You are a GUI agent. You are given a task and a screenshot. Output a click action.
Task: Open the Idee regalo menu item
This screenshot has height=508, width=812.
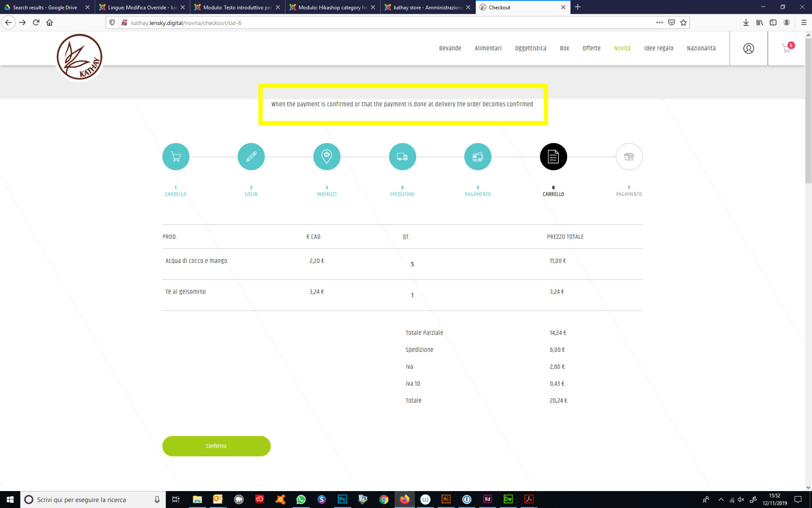pyautogui.click(x=659, y=48)
